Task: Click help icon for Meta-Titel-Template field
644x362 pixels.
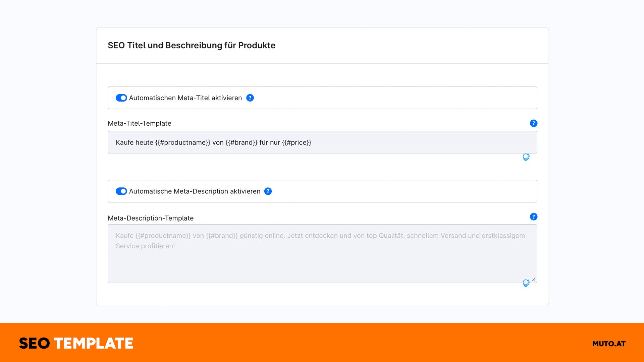Action: 533,123
